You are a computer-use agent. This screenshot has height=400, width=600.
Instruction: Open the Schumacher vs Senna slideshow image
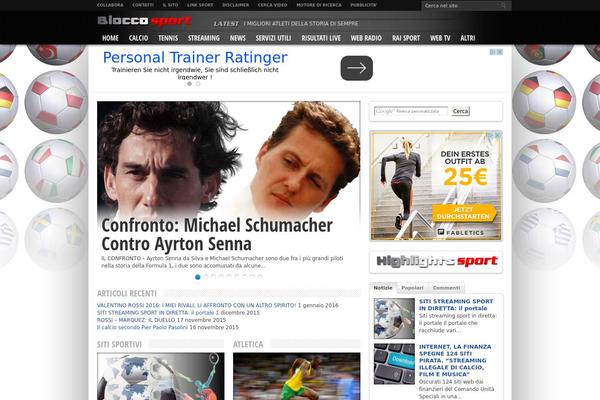pos(228,159)
